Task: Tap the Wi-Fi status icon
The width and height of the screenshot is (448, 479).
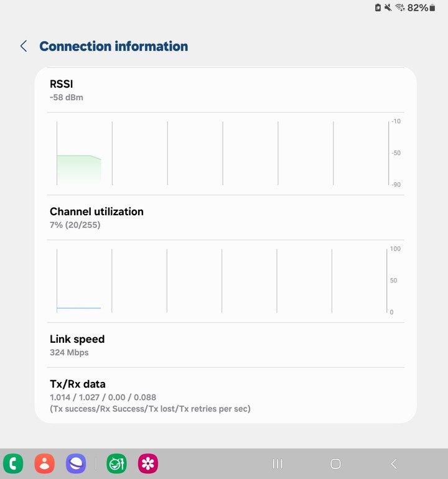Action: coord(399,7)
